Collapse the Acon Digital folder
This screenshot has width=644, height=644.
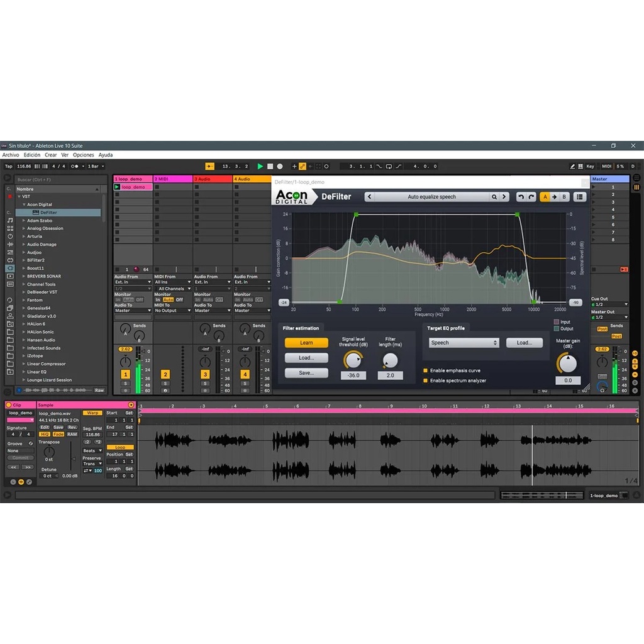click(24, 204)
